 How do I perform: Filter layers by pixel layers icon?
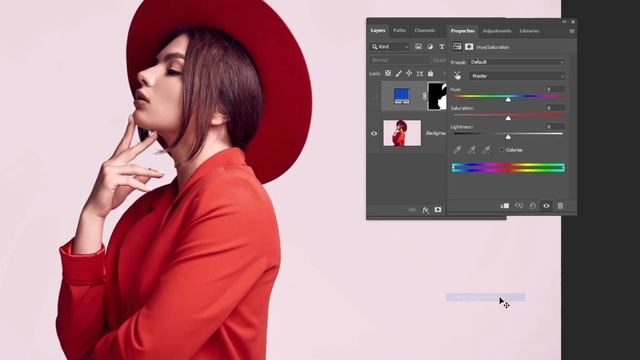(x=418, y=47)
